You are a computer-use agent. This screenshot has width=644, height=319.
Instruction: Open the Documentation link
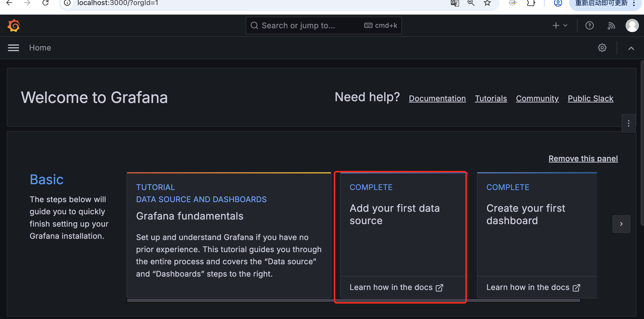pos(437,98)
